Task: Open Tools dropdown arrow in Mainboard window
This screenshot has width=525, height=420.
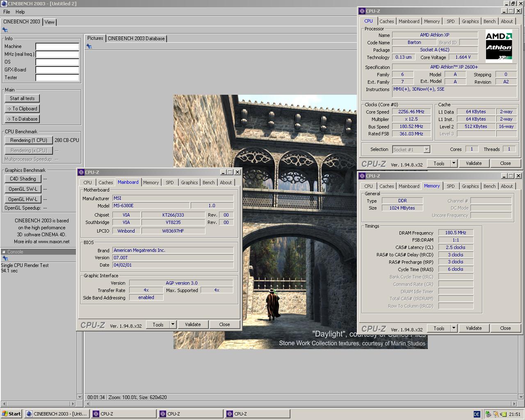Action: click(x=173, y=324)
